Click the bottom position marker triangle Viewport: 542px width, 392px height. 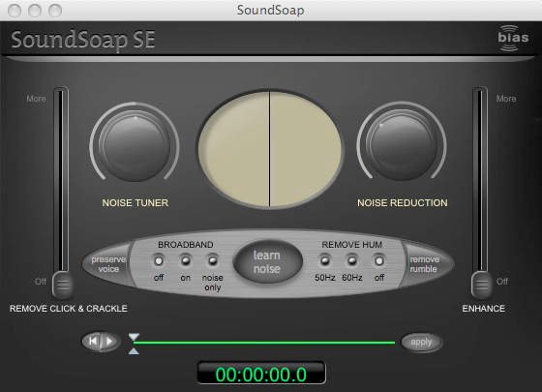click(x=134, y=351)
